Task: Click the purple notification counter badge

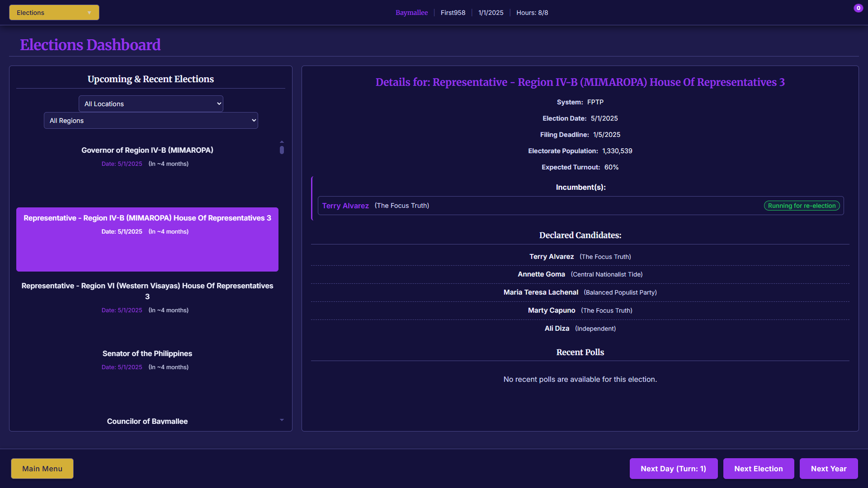Action: (858, 8)
